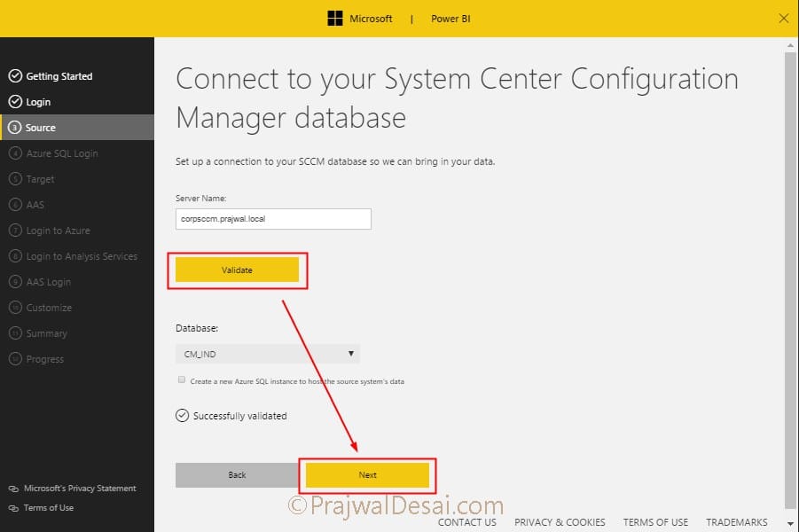
Task: Click the scrollbar up arrow
Action: [790, 45]
